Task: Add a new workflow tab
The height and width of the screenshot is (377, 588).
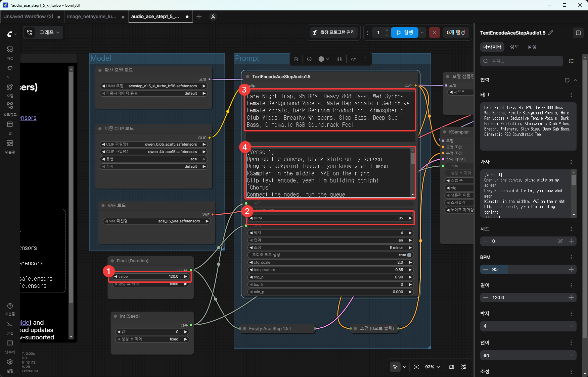Action: point(199,17)
